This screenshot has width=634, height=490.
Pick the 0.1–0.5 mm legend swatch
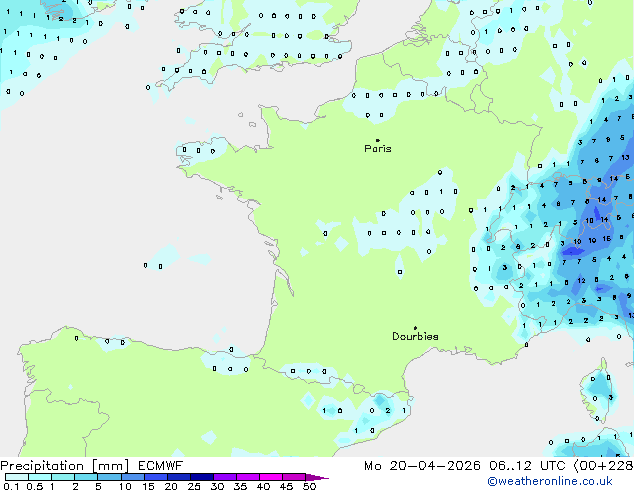[x=17, y=477]
